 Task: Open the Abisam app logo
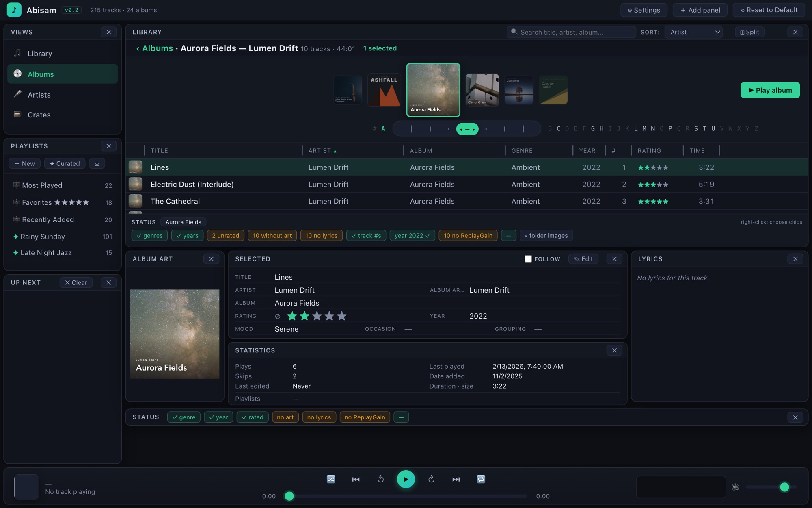coord(14,10)
